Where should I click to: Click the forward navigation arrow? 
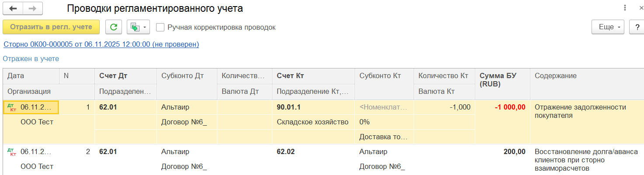tap(32, 9)
